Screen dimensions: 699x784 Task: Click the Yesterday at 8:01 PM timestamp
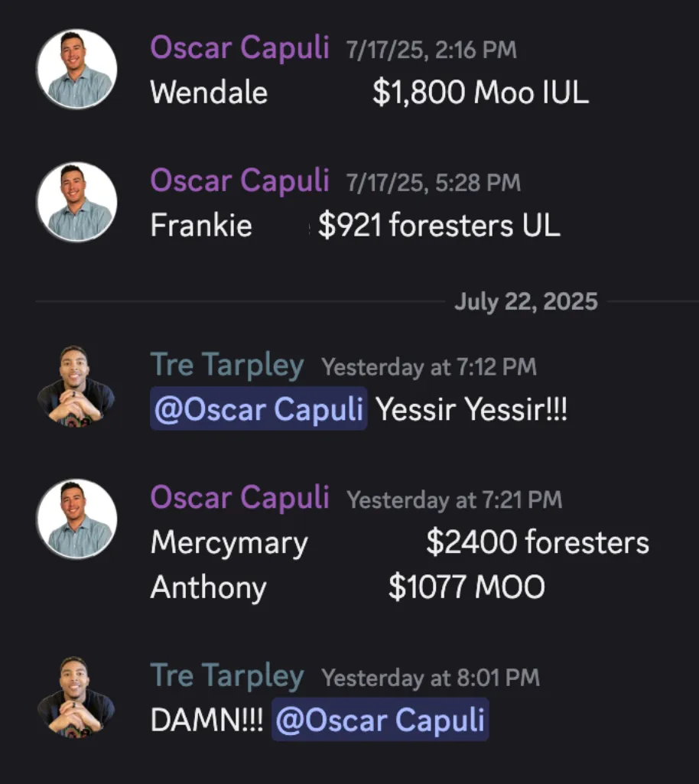431,678
